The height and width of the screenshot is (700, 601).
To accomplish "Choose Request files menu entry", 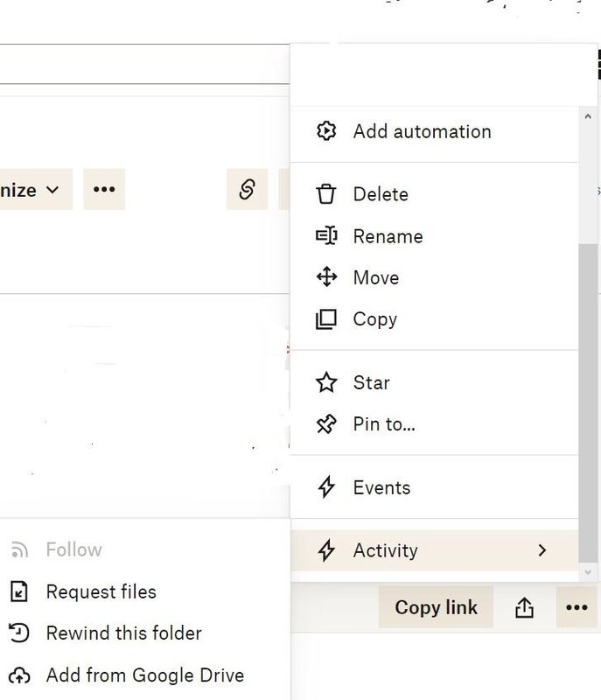I will [101, 591].
